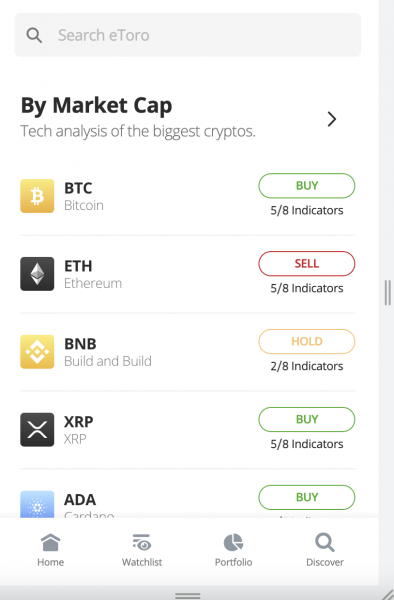Grab the right side panel handle
Viewport: 394px width, 600px height.
(x=387, y=293)
